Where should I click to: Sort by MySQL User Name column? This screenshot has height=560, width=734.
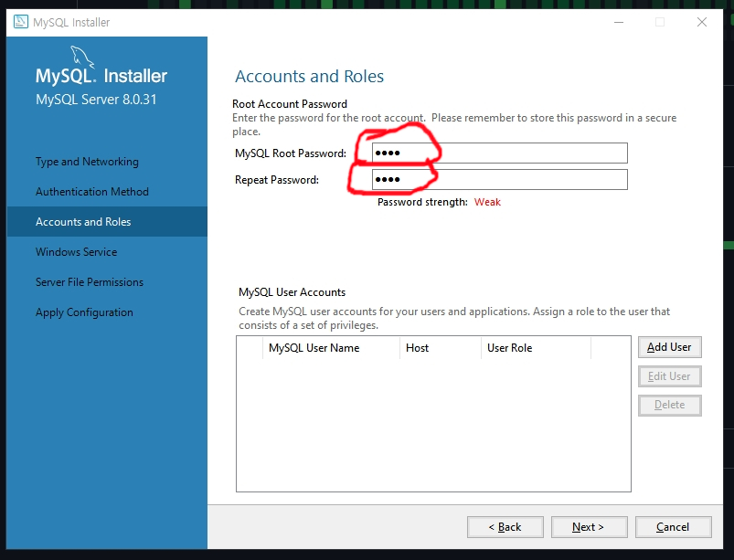pos(331,348)
